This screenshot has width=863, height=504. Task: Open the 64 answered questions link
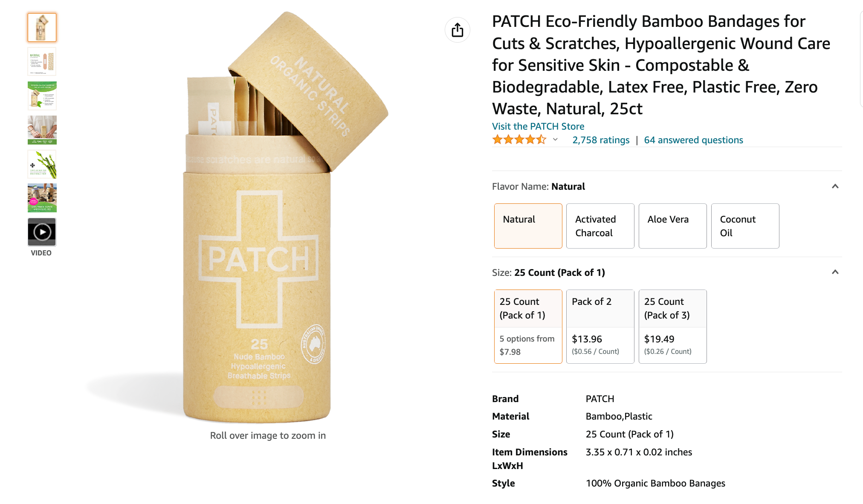click(x=693, y=140)
